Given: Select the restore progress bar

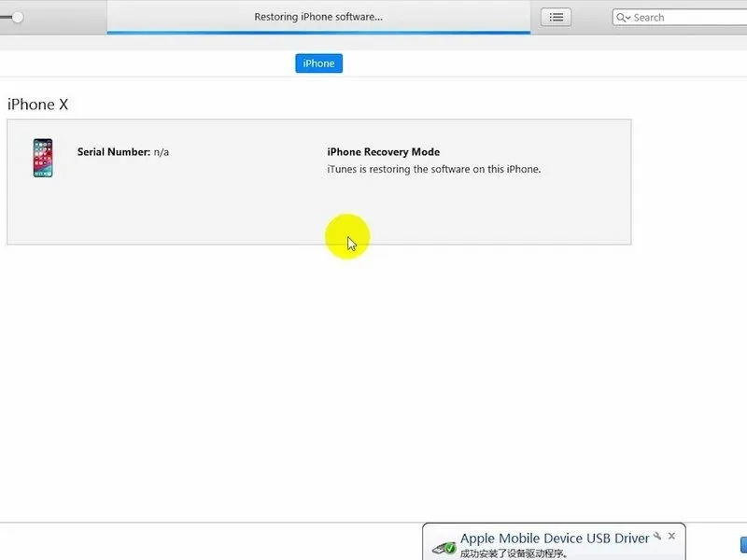Looking at the screenshot, I should click(x=318, y=33).
